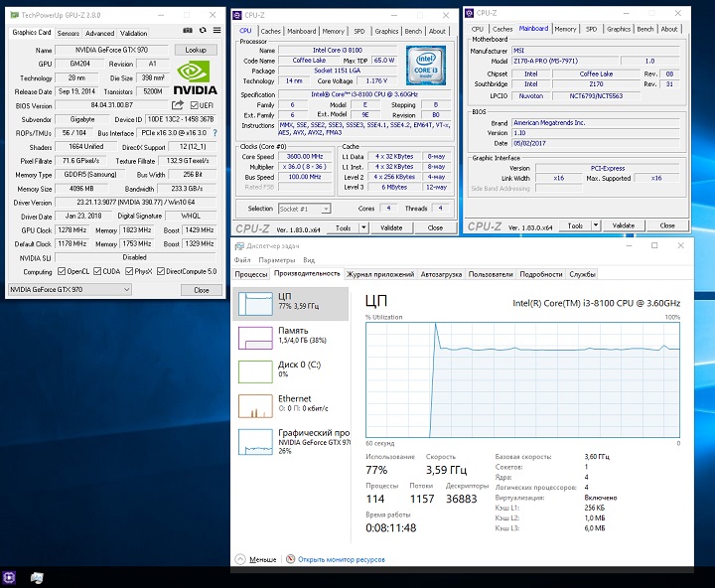715x588 pixels.
Task: Expand the Tools arrow in the CPU-Z CPU window
Action: (x=363, y=227)
